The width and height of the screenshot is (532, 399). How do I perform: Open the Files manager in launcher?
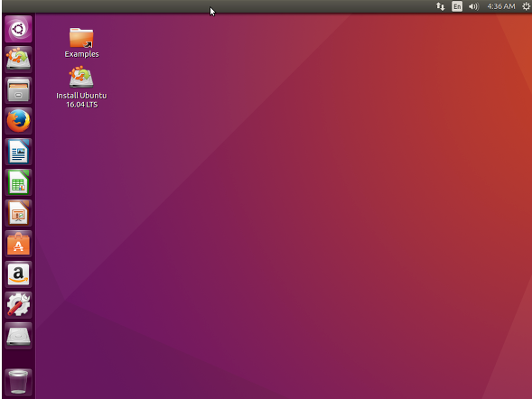(x=18, y=90)
